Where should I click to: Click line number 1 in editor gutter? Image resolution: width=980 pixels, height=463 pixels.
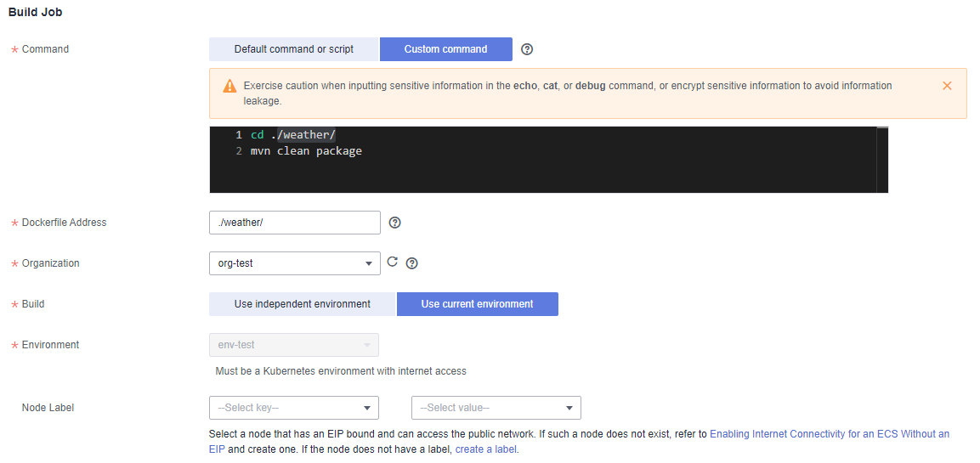(x=239, y=135)
